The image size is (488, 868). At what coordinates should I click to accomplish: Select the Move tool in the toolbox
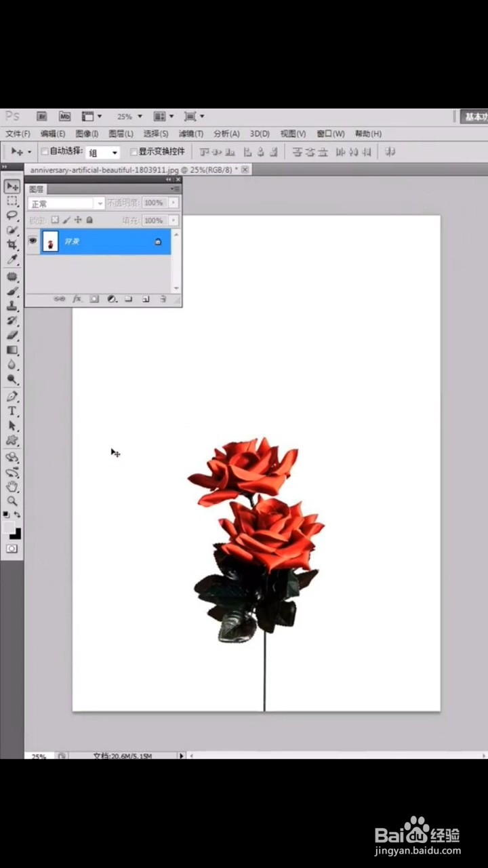point(12,186)
